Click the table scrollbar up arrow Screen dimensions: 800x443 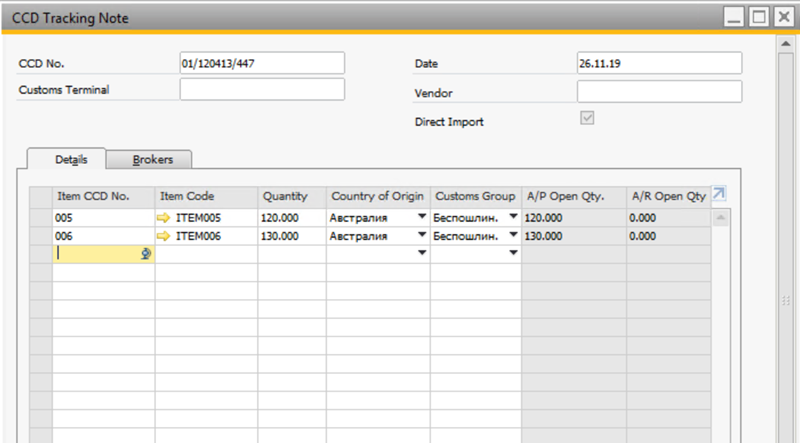(x=720, y=218)
